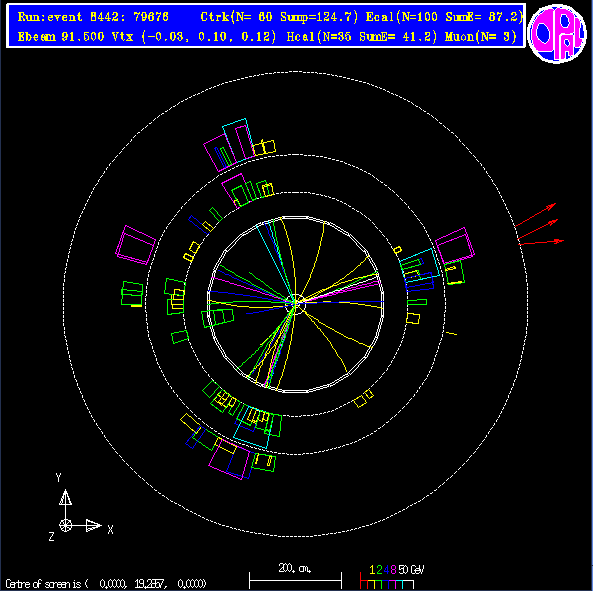
Task: Click the 'Run:event 8442: 79676' header text
Action: tap(93, 17)
